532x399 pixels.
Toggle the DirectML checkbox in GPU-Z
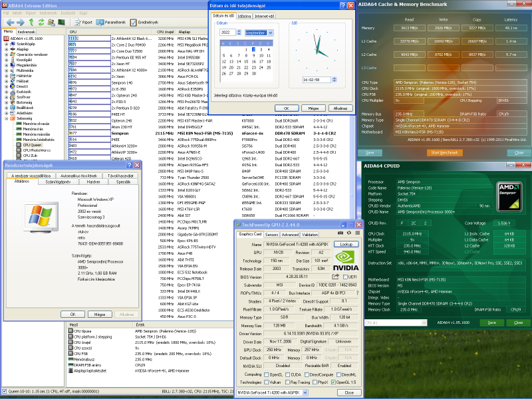point(338,374)
